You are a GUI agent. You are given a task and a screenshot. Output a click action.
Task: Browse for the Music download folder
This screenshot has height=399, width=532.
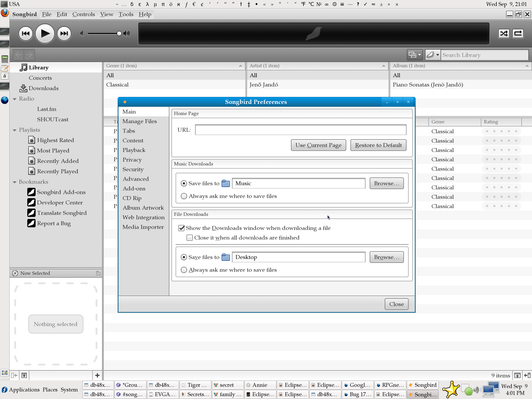tap(387, 183)
